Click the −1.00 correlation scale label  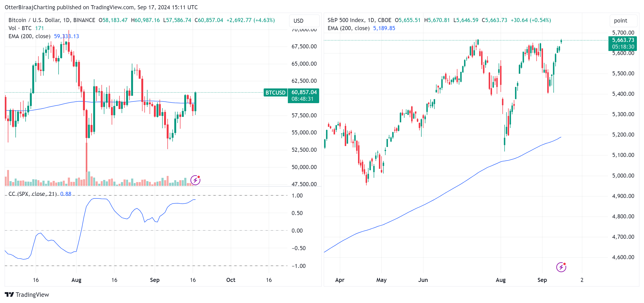pyautogui.click(x=299, y=266)
